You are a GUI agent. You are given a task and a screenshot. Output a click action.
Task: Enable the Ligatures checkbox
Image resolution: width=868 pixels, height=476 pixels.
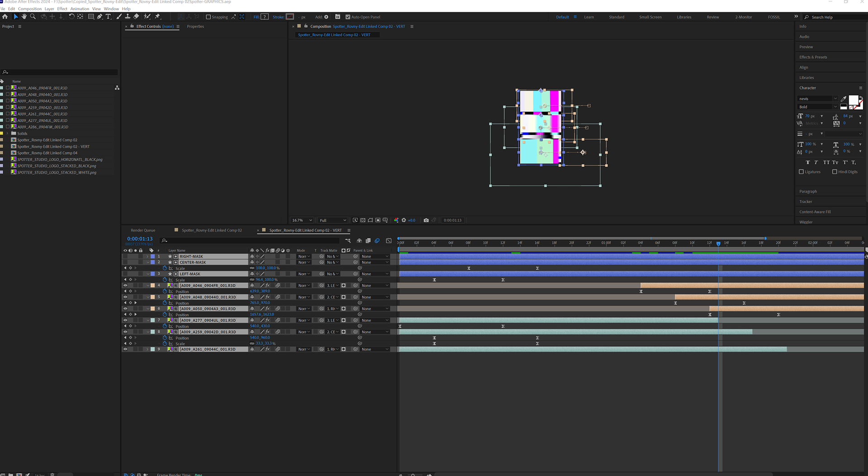click(x=802, y=172)
